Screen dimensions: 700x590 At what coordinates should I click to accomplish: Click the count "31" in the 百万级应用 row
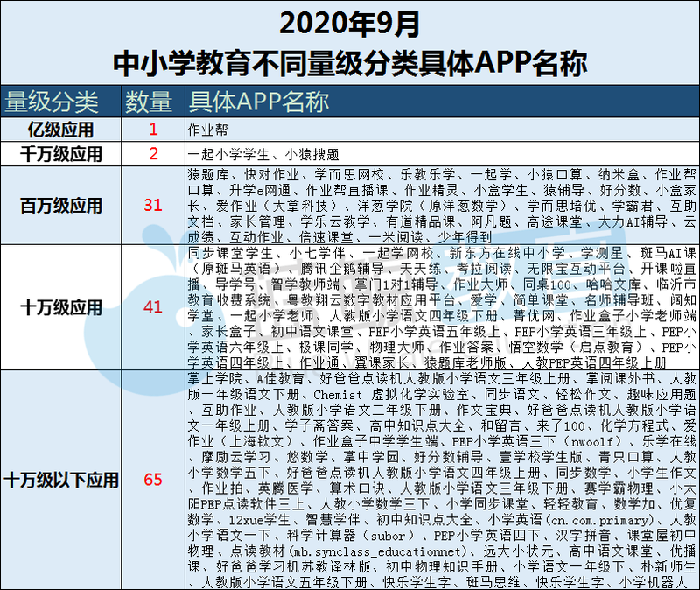pyautogui.click(x=153, y=205)
